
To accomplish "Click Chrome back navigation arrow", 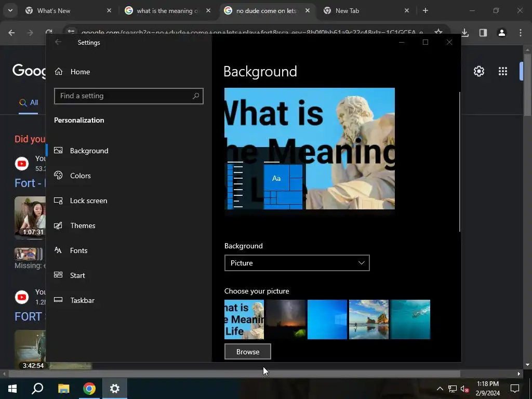I will click(11, 33).
